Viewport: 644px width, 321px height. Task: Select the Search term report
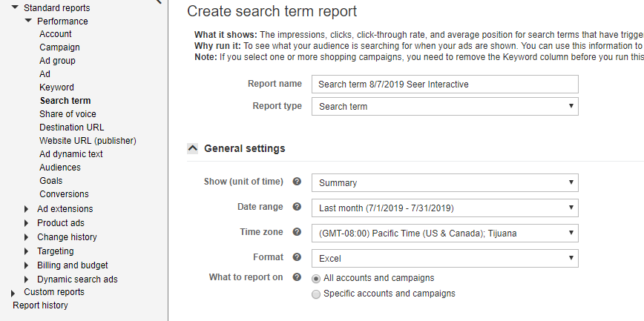(65, 101)
